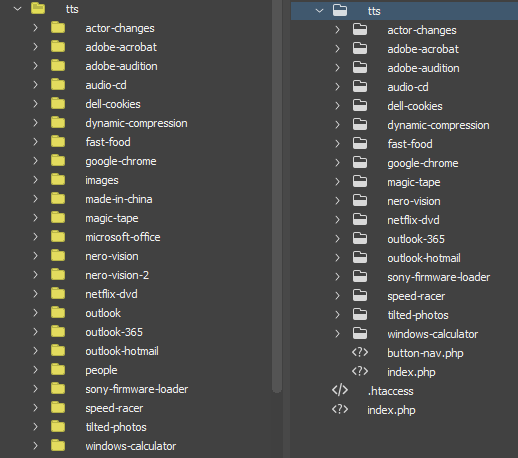518x458 pixels.
Task: Select audio-cd in the left panel
Action: (106, 85)
